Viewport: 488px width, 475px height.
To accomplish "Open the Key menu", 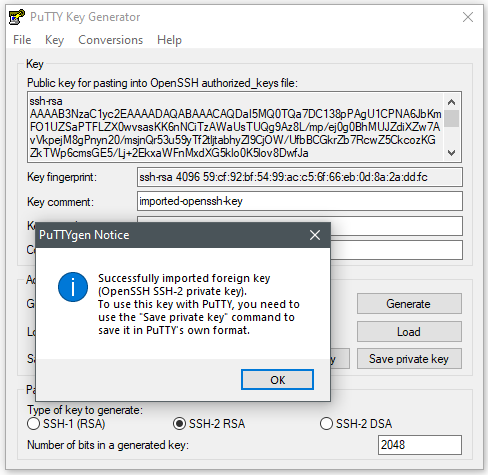I will tap(54, 40).
